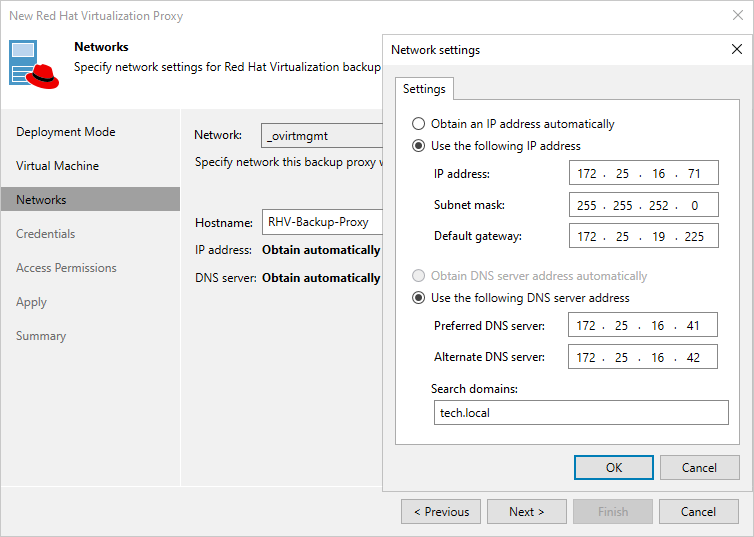Image resolution: width=754 pixels, height=537 pixels.
Task: Click the Hostname field
Action: point(322,223)
